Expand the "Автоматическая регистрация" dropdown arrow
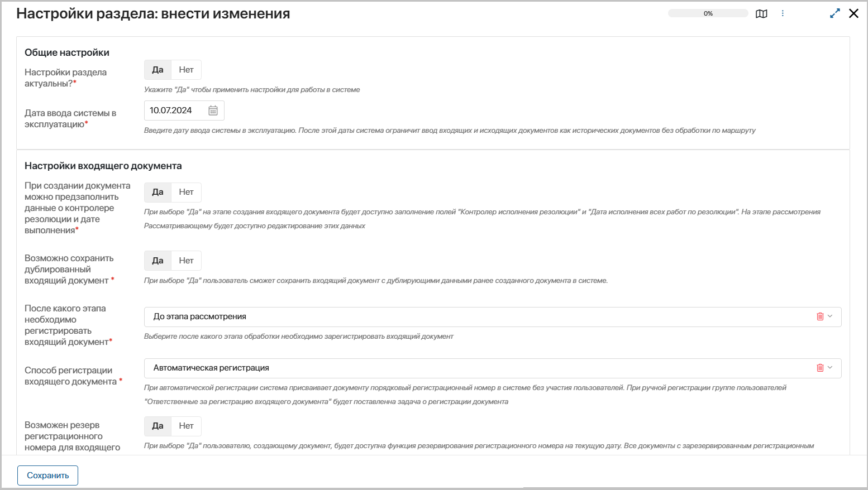The image size is (868, 490). tap(830, 368)
